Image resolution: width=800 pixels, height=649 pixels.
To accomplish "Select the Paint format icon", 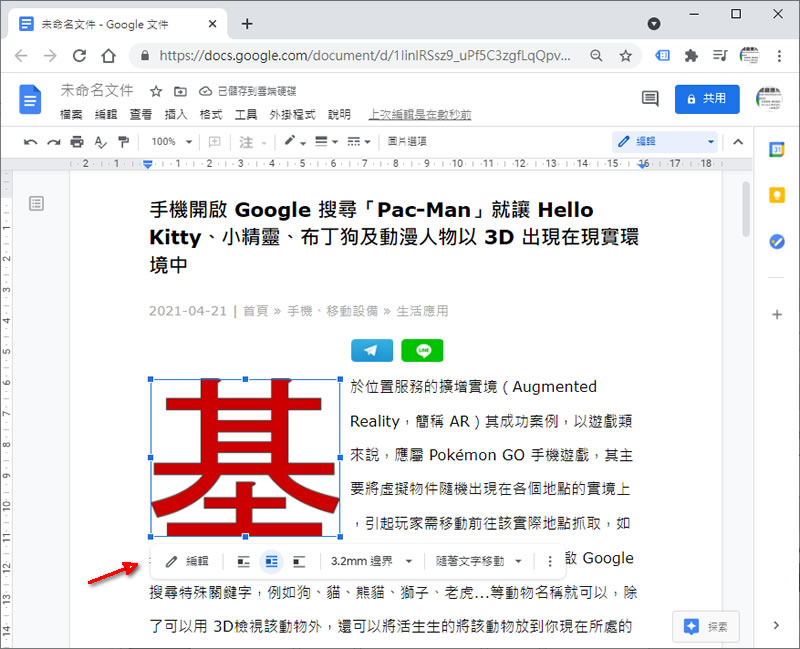I will (x=123, y=141).
